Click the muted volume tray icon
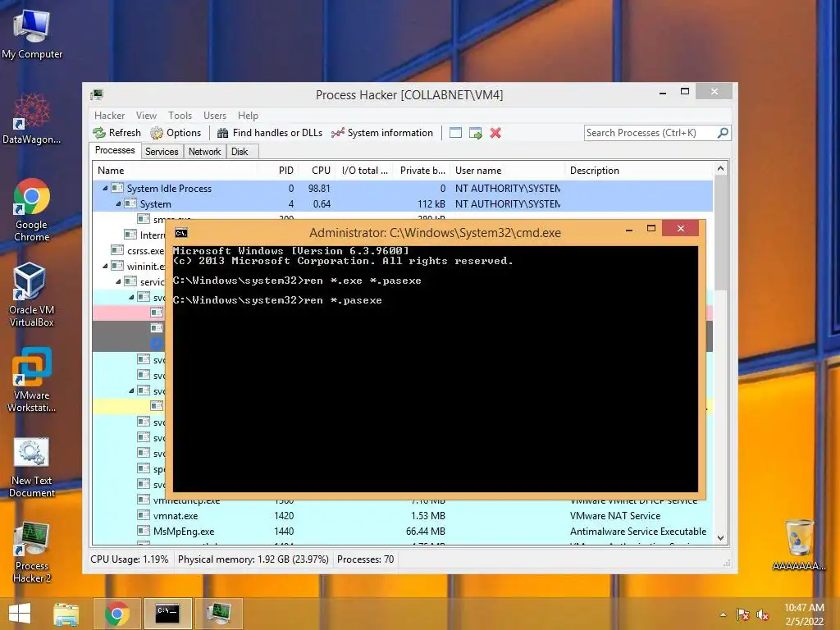This screenshot has height=630, width=840. tap(762, 614)
